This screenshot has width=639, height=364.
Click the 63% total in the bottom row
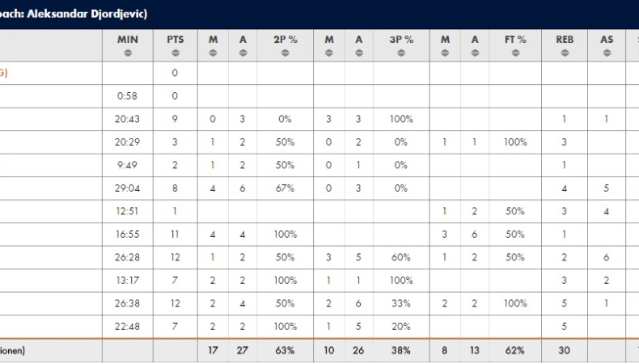pos(286,351)
